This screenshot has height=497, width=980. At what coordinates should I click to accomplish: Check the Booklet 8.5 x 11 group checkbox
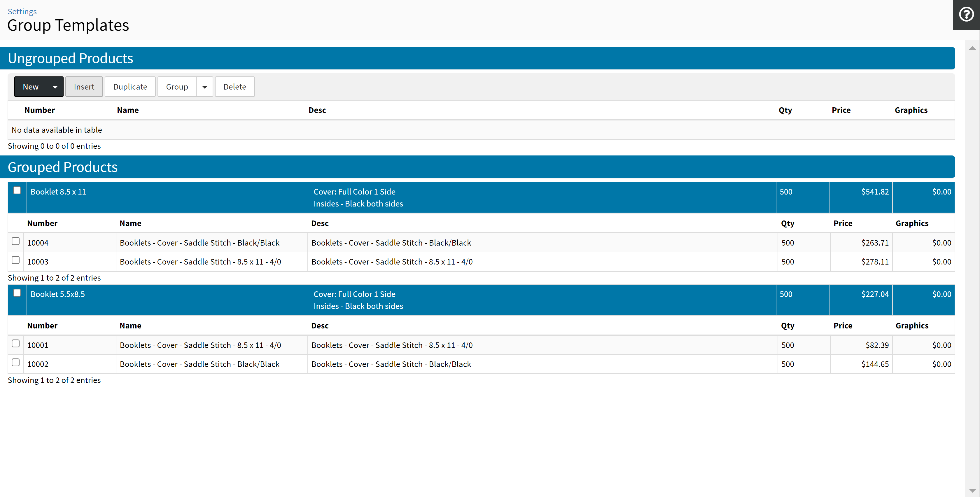[17, 190]
